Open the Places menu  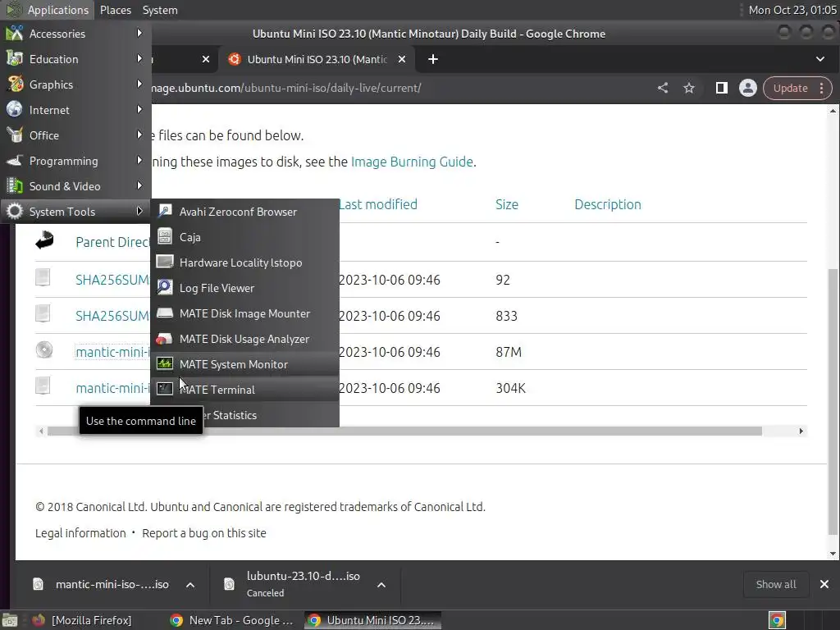pos(115,10)
